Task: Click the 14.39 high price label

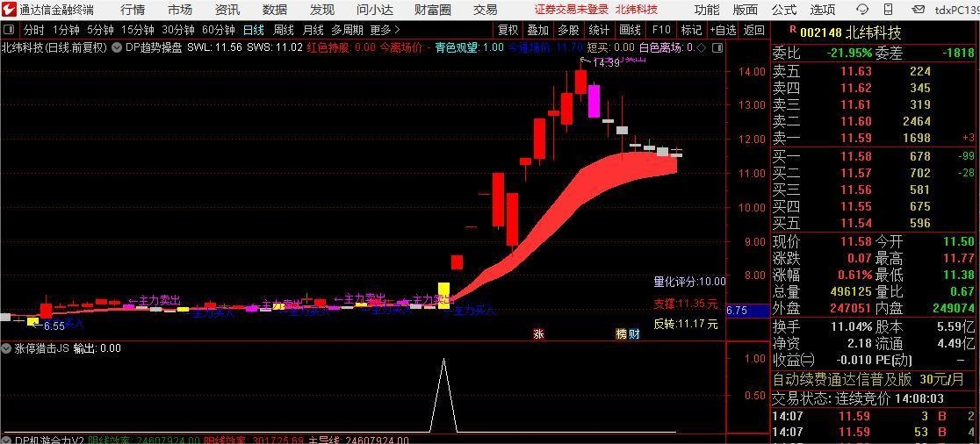Action: pos(606,62)
